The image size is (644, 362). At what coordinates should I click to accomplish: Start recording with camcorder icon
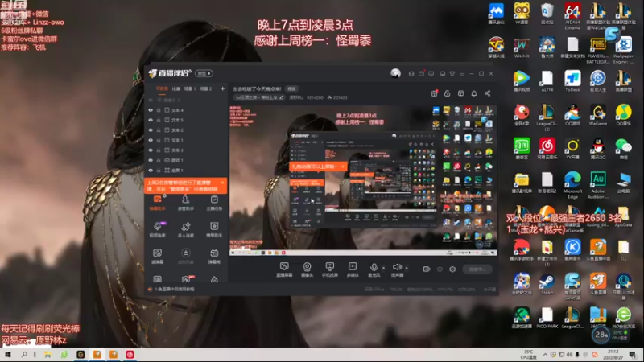(427, 269)
